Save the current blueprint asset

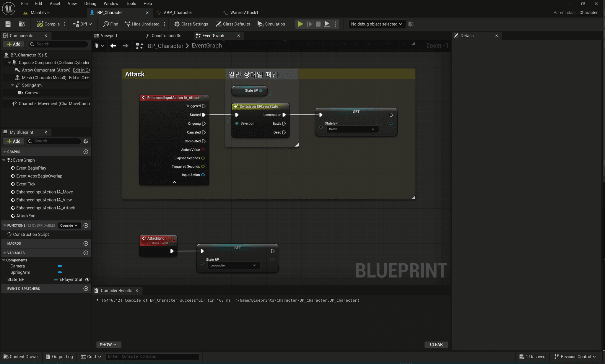[8, 24]
